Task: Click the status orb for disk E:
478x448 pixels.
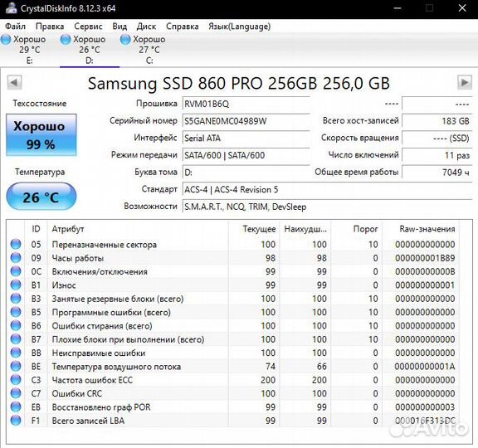Action: click(x=6, y=39)
